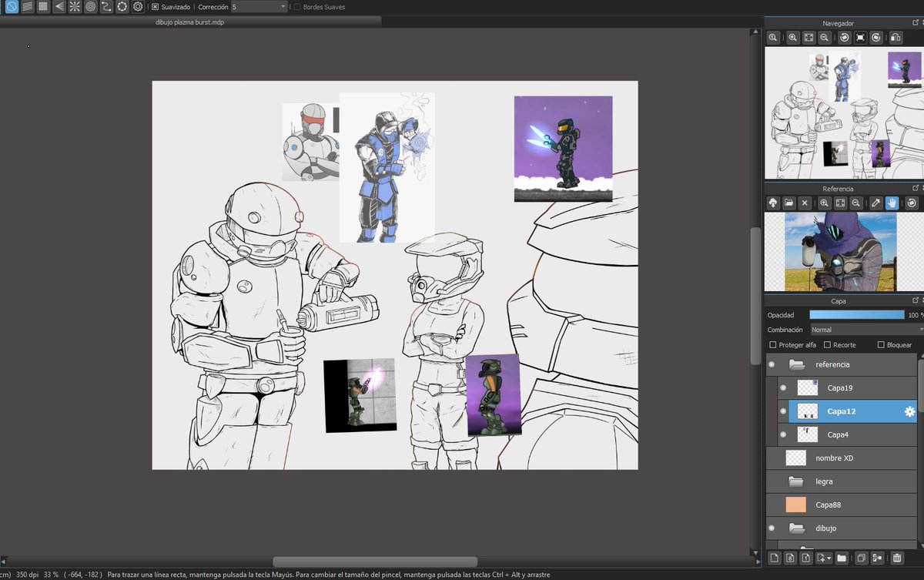The width and height of the screenshot is (924, 580).
Task: Undock the Referencia panel
Action: click(916, 188)
